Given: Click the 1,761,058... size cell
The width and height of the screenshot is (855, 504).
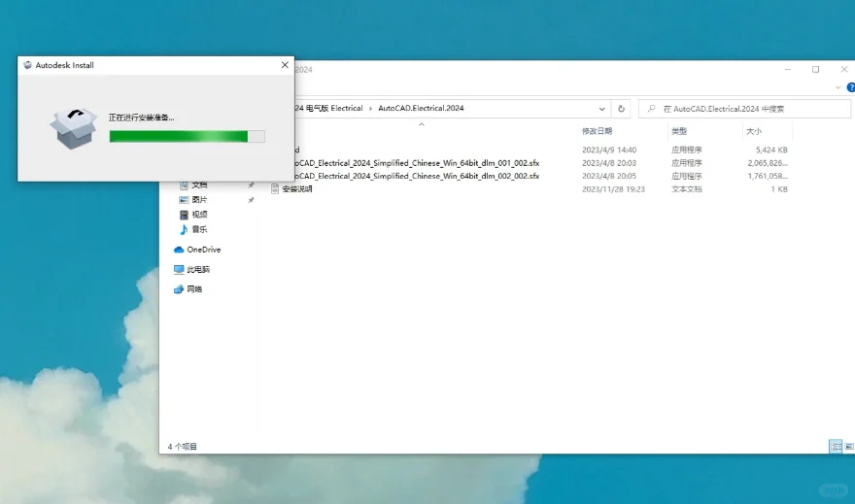Looking at the screenshot, I should [768, 176].
